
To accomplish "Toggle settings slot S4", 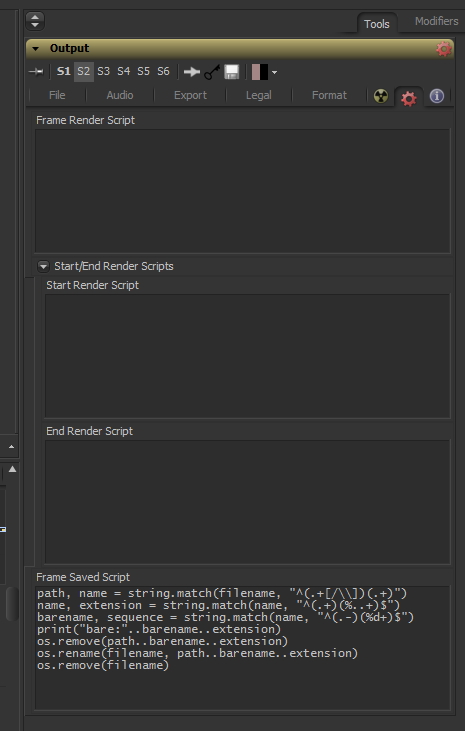I will click(x=124, y=71).
